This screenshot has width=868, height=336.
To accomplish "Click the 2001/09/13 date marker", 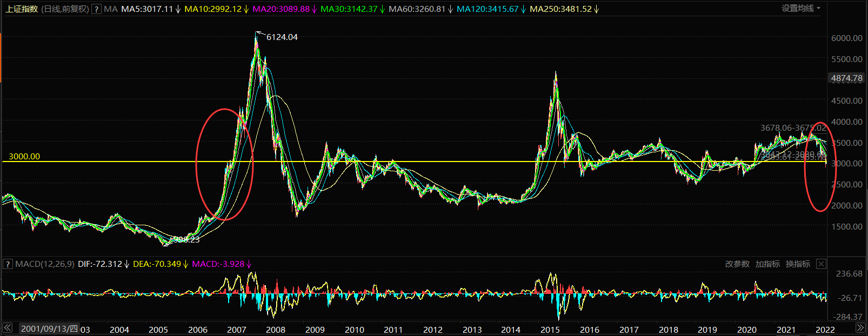I will 49,329.
